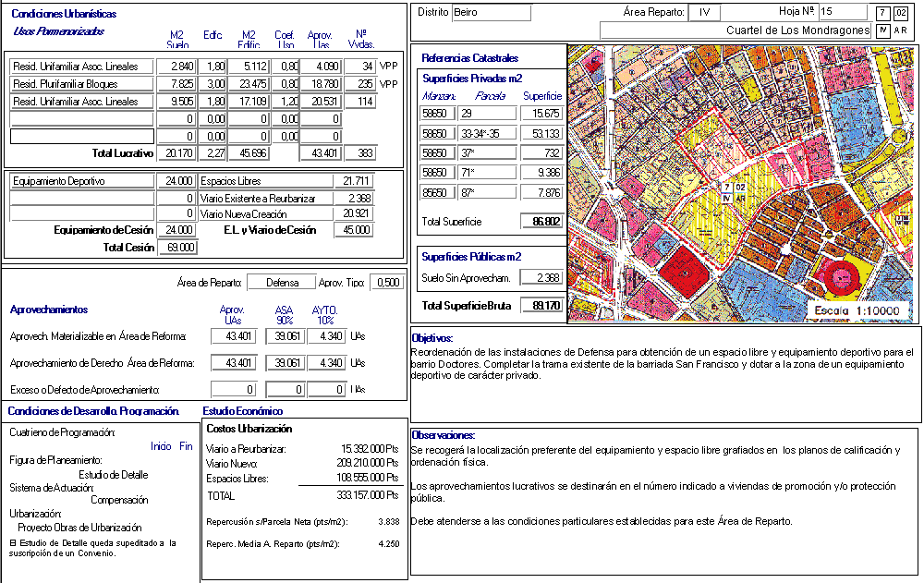The width and height of the screenshot is (924, 583).
Task: Select the Área de Reparto Defensa field
Action: [281, 283]
